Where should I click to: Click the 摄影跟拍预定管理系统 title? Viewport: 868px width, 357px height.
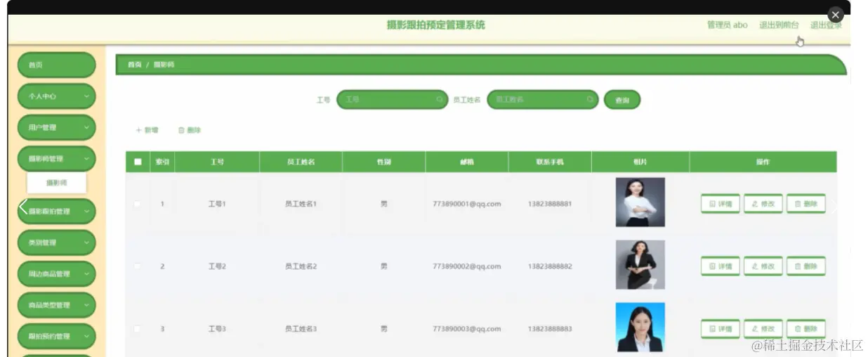(435, 25)
